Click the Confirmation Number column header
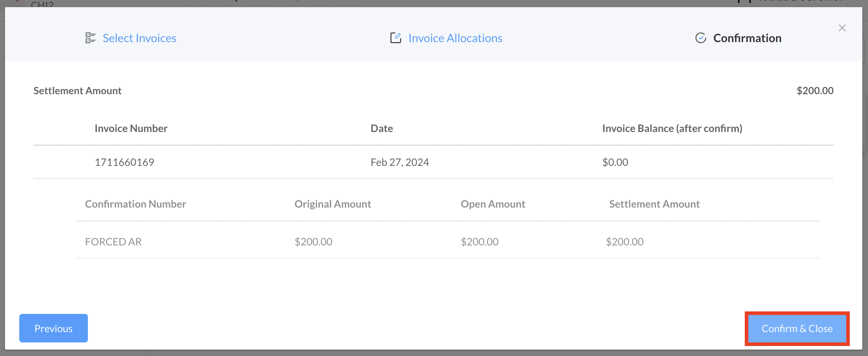This screenshot has height=356, width=868. [x=135, y=204]
